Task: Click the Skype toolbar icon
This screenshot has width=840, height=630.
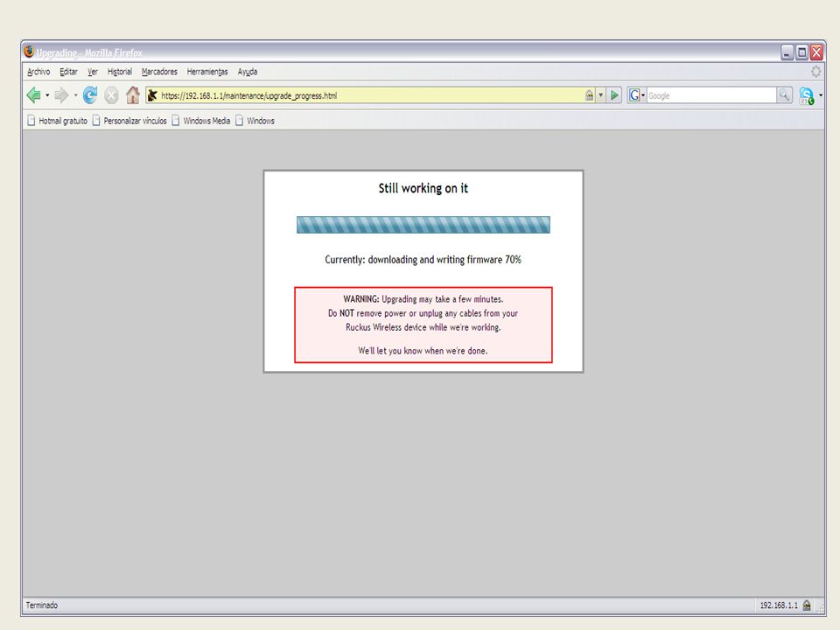Action: coord(806,96)
